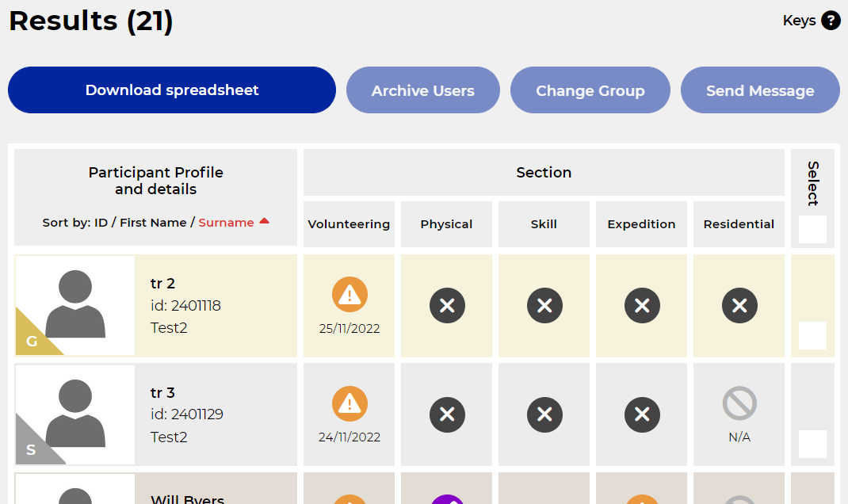
Task: Click tr 3 Physical not-started icon
Action: point(447,414)
